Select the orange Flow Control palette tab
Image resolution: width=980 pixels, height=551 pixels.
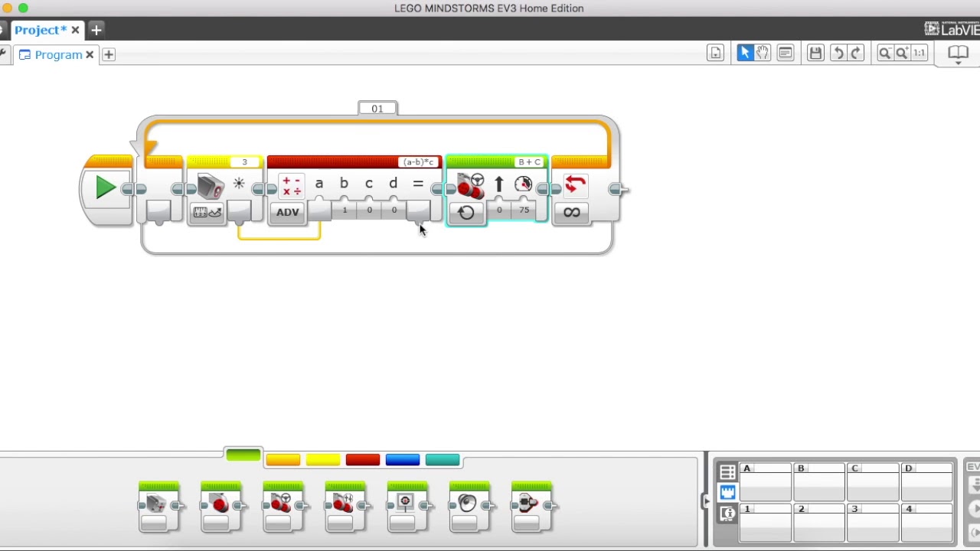click(x=283, y=460)
